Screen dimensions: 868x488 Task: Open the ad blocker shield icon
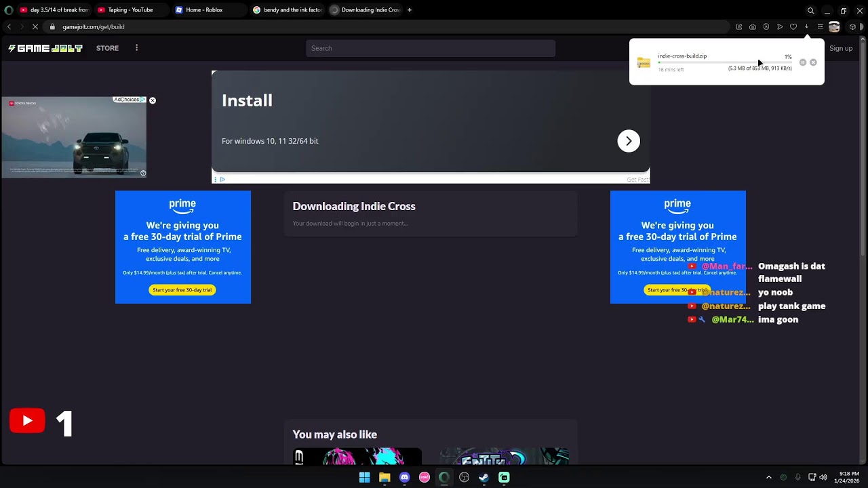tap(766, 27)
